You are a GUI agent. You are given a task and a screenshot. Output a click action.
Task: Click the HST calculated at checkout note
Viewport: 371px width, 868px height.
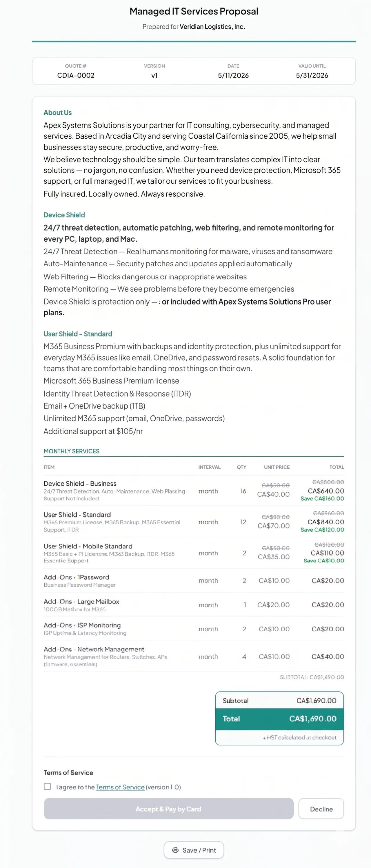pos(299,738)
